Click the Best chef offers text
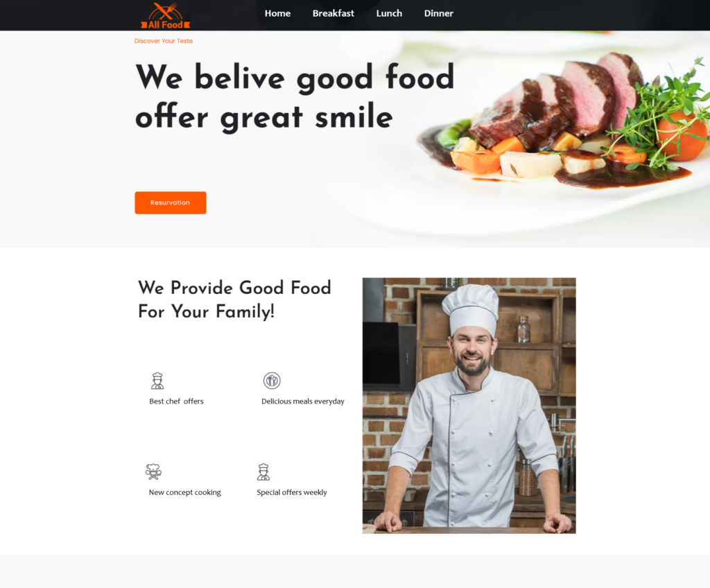The width and height of the screenshot is (710, 588). [x=176, y=401]
